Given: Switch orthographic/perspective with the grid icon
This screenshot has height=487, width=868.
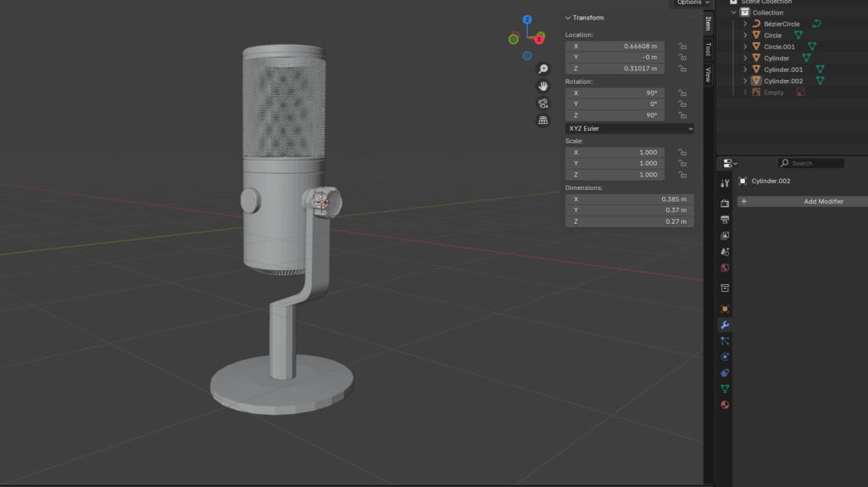Looking at the screenshot, I should [543, 120].
